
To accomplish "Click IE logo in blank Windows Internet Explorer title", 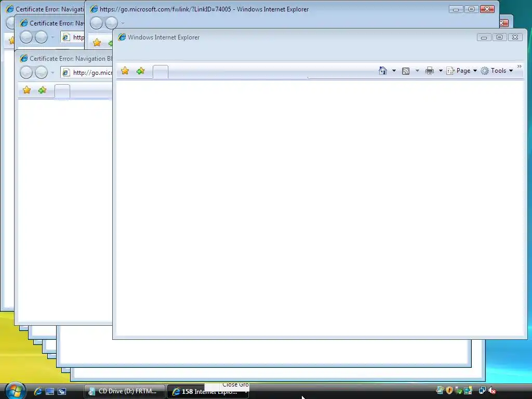I will pos(122,37).
